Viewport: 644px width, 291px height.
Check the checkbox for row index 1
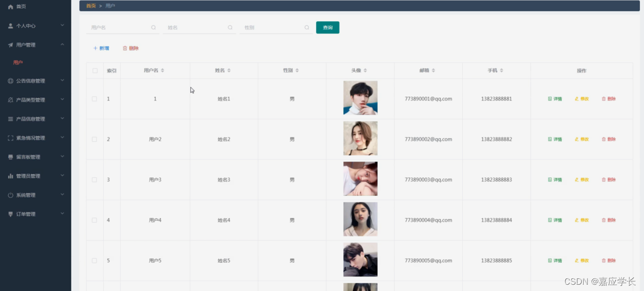[95, 99]
